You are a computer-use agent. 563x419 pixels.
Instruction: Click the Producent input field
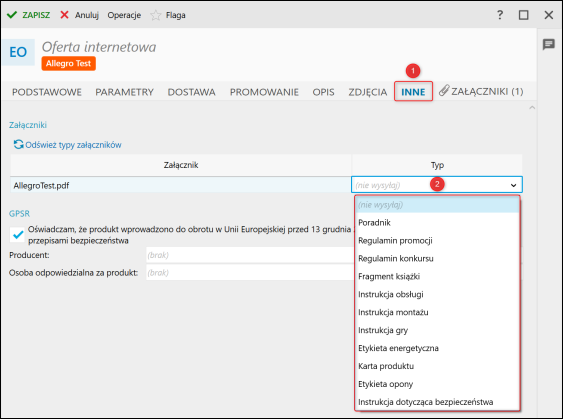point(250,255)
